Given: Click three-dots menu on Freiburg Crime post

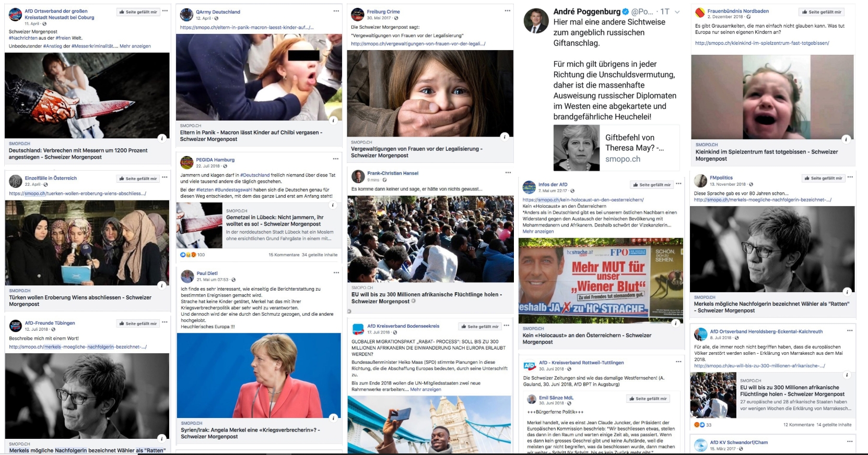Looking at the screenshot, I should pyautogui.click(x=507, y=11).
